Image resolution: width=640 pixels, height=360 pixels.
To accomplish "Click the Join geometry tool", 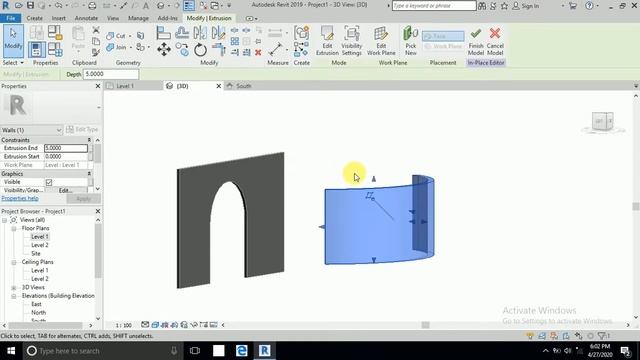I will point(116,47).
